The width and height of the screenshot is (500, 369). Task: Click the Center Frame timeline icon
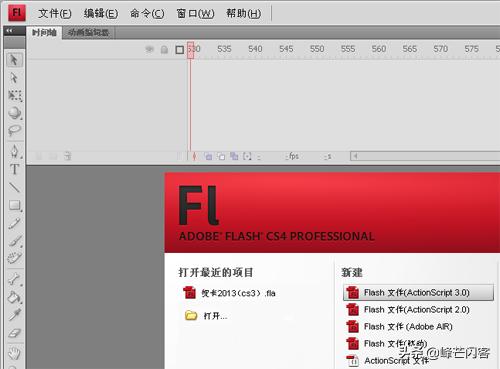point(194,156)
